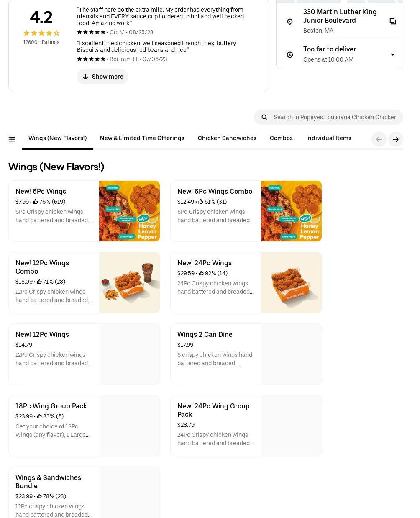Open the New! 6Pc Wings Combo item
This screenshot has height=518, width=420.
pos(215,192)
